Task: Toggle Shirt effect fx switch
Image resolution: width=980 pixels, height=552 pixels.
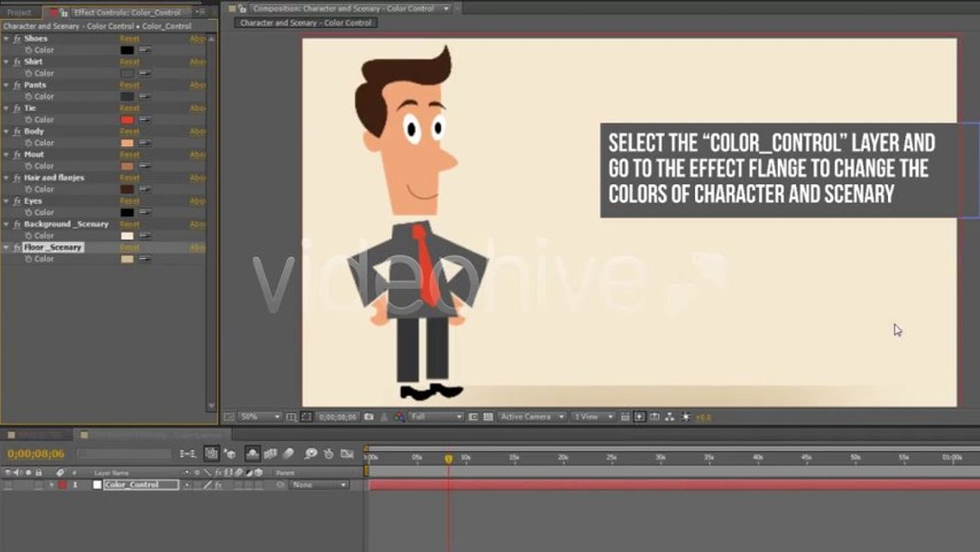Action: pyautogui.click(x=17, y=61)
